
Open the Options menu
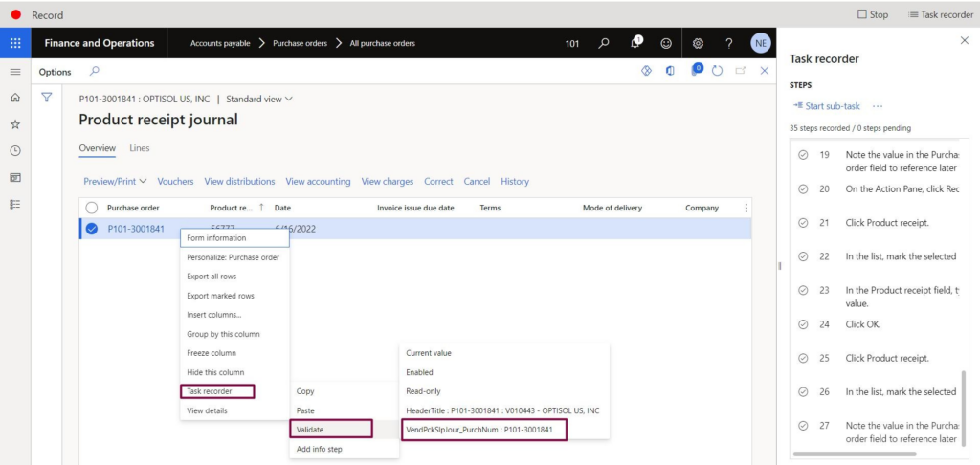tap(55, 72)
